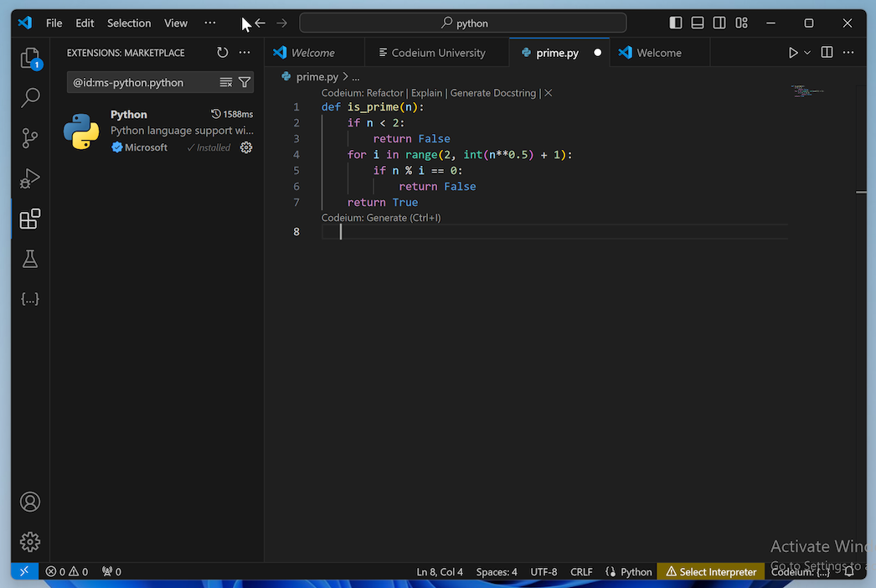Screen dimensions: 876x588
Task: Refresh the extensions marketplace list
Action: point(223,53)
